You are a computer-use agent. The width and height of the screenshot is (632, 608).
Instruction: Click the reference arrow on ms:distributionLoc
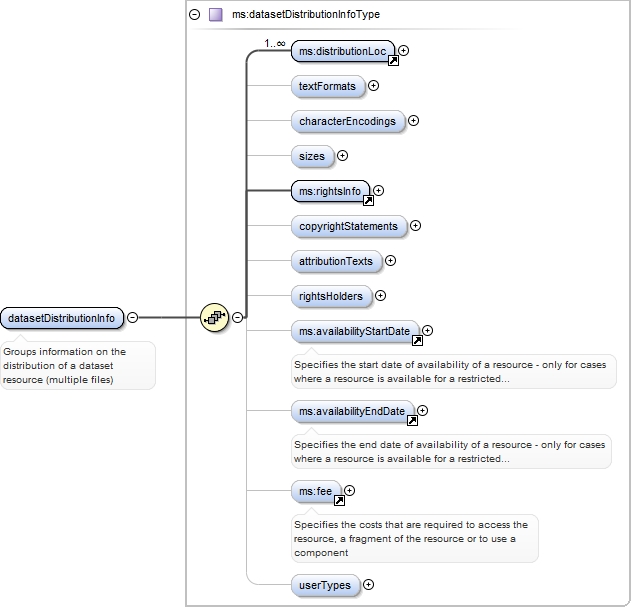point(393,61)
